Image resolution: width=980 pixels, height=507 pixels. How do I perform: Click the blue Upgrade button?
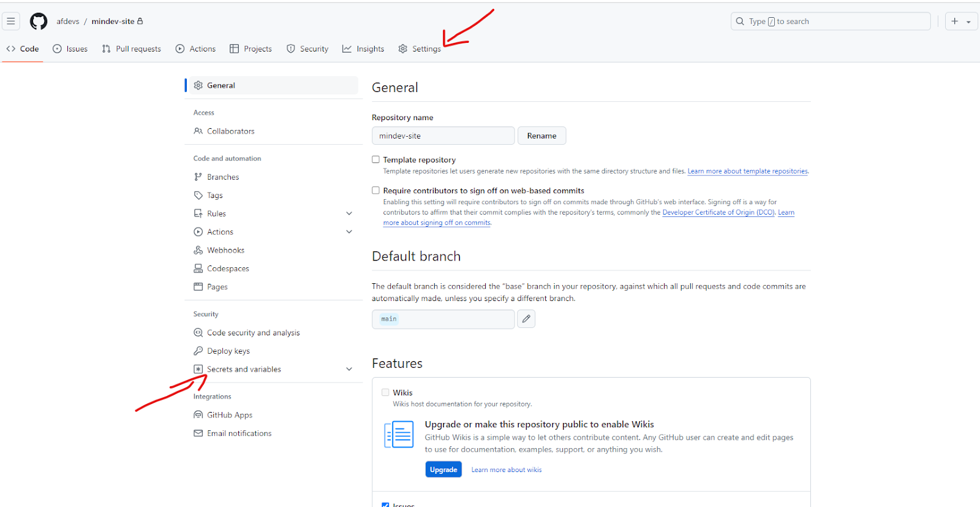(x=443, y=470)
